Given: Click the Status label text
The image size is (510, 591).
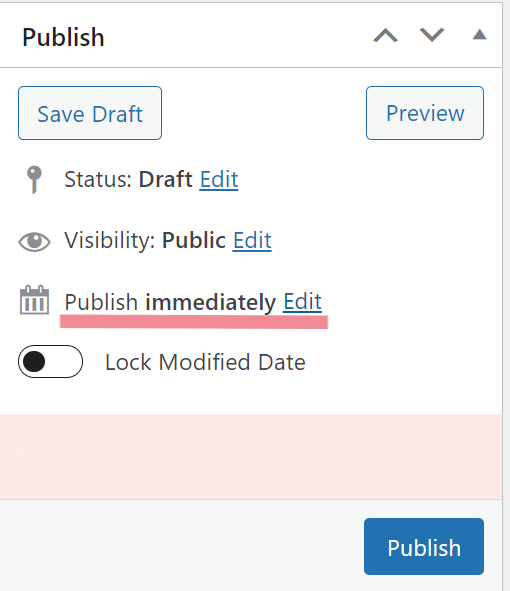Looking at the screenshot, I should pyautogui.click(x=98, y=179).
